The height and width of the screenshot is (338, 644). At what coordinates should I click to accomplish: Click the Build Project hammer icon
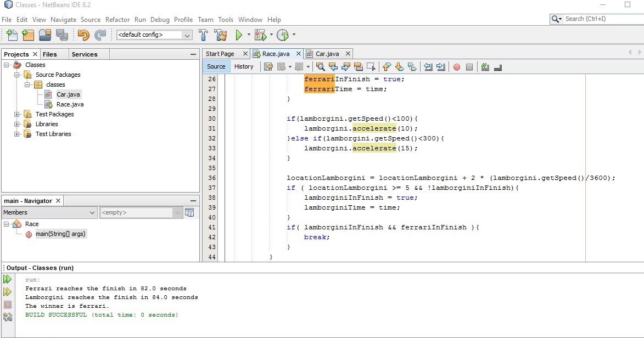(x=203, y=35)
